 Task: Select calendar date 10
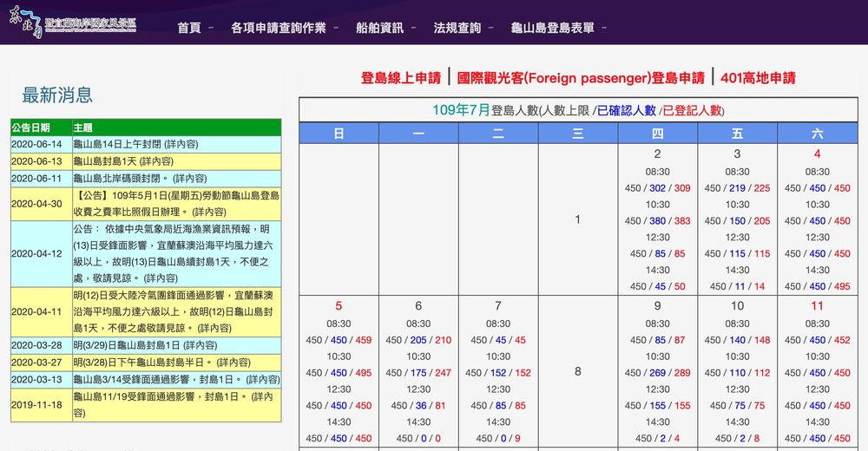tap(737, 306)
